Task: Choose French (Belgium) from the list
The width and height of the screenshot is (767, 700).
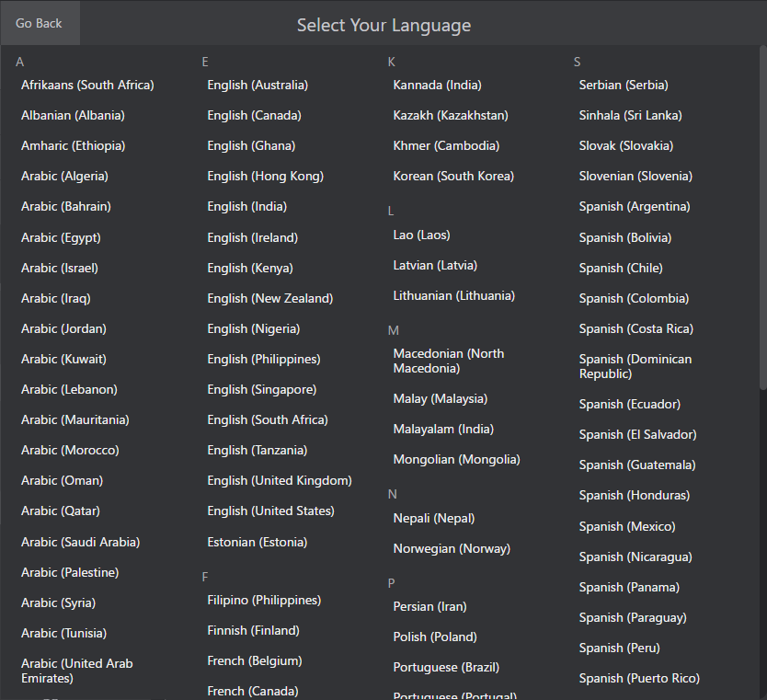Action: pos(254,660)
